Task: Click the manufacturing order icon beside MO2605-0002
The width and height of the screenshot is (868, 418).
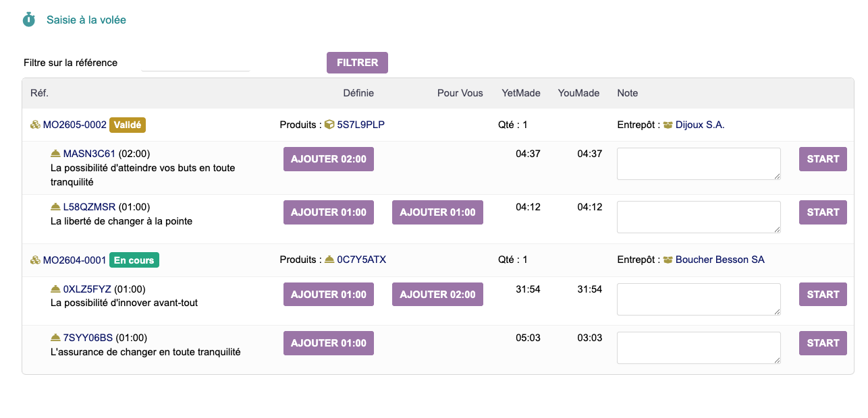Action: pyautogui.click(x=35, y=125)
